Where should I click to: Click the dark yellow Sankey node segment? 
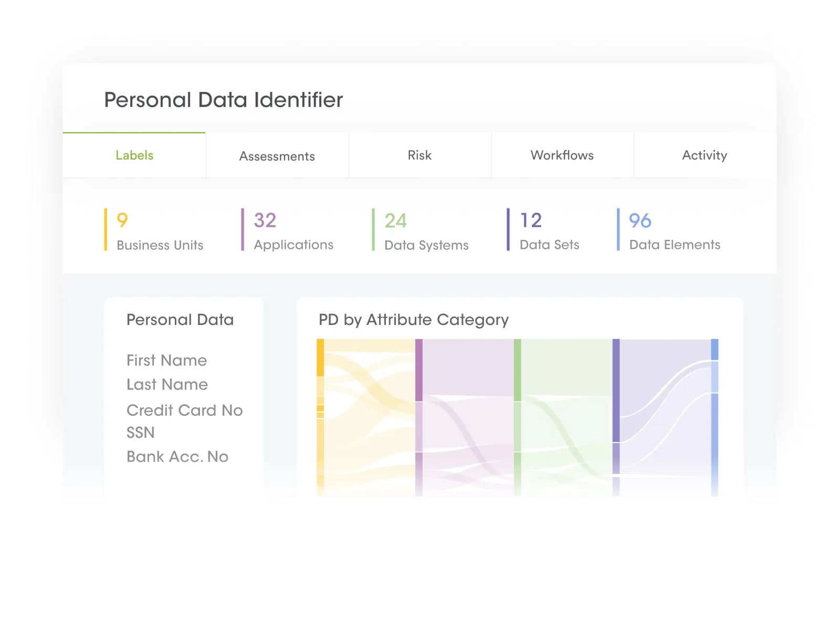[x=320, y=358]
